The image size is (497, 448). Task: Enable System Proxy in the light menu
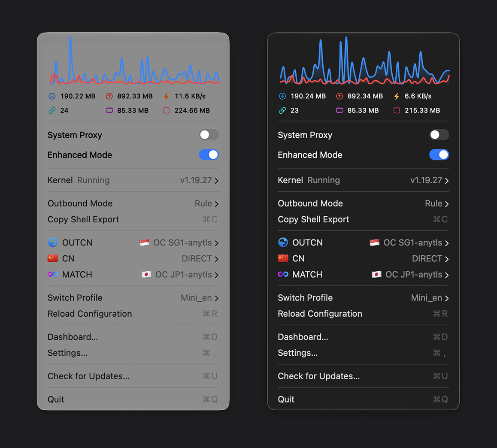(209, 135)
